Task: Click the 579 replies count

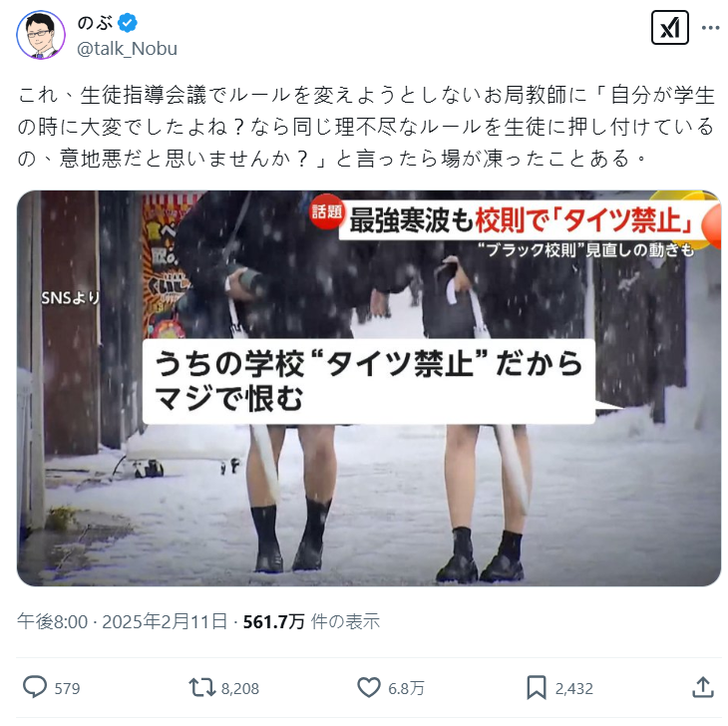Action: (x=68, y=688)
